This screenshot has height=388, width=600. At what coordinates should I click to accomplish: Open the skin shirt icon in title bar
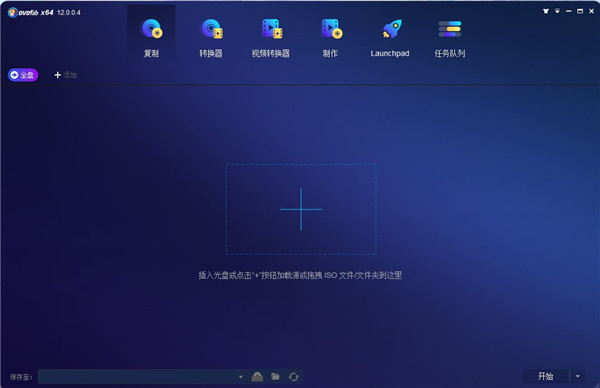[x=546, y=11]
